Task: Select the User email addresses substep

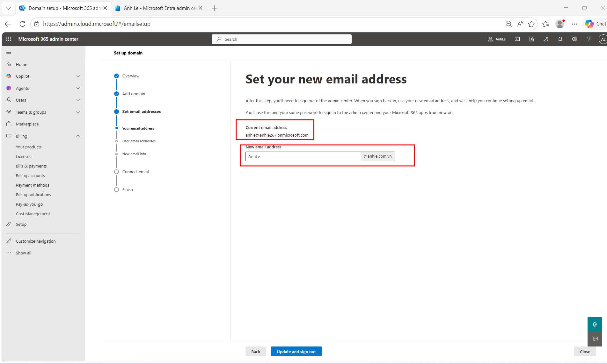Action: point(136,141)
